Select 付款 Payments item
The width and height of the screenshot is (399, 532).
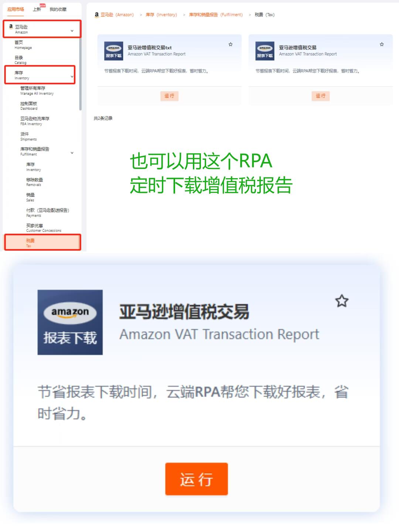click(x=48, y=213)
